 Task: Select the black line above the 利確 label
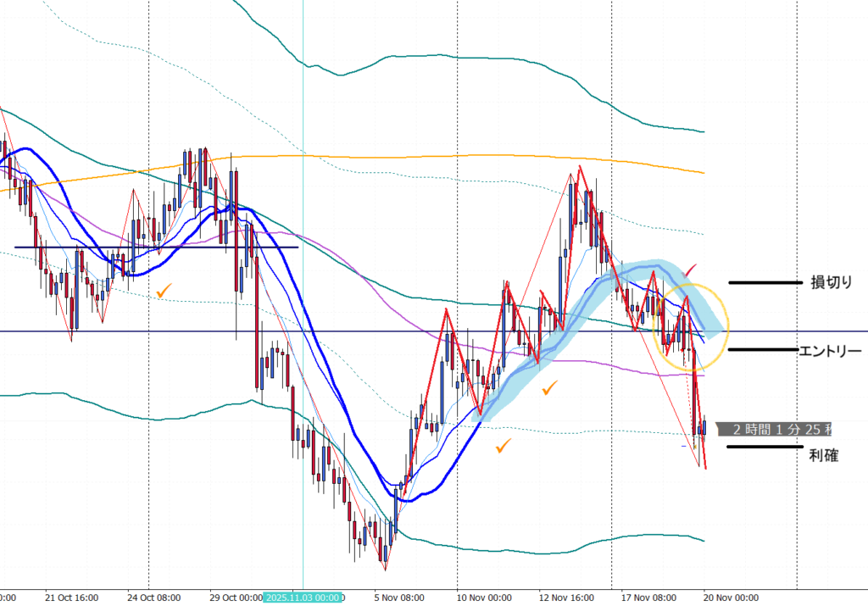click(x=763, y=447)
